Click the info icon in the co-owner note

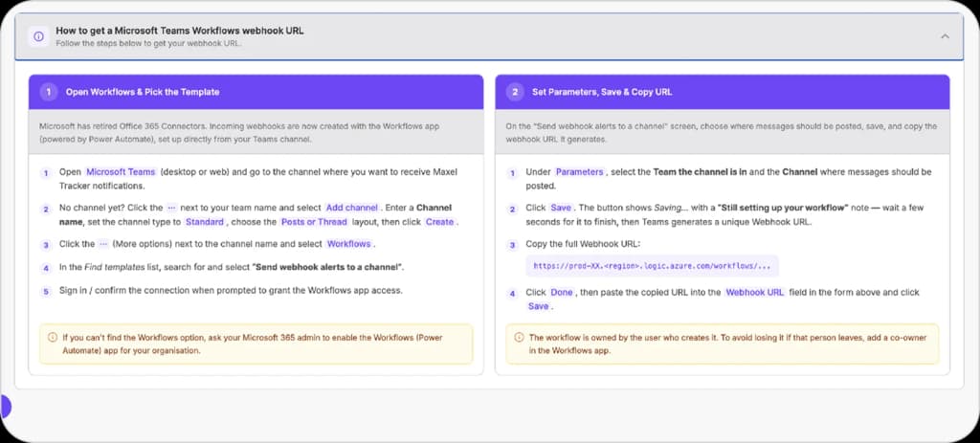[519, 338]
